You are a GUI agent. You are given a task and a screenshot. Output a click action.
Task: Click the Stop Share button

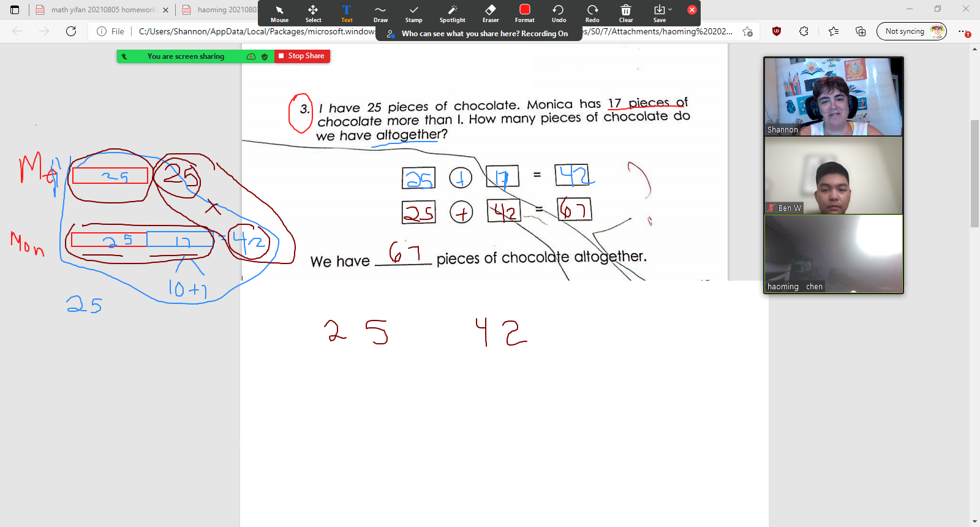pos(302,56)
